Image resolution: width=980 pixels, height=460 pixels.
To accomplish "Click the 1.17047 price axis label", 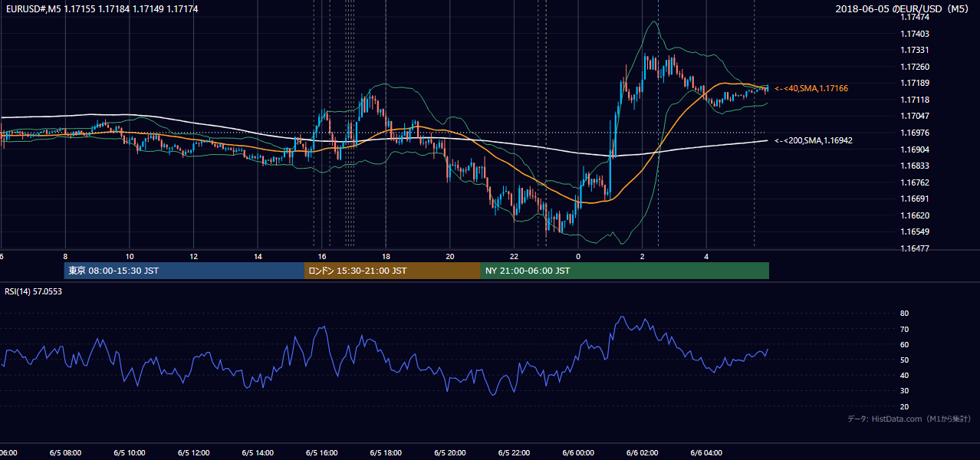I will pyautogui.click(x=915, y=116).
